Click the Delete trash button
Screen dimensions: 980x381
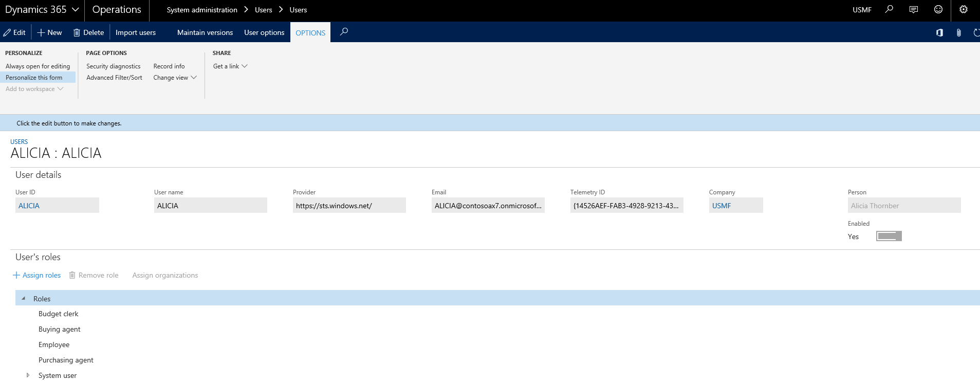tap(88, 32)
